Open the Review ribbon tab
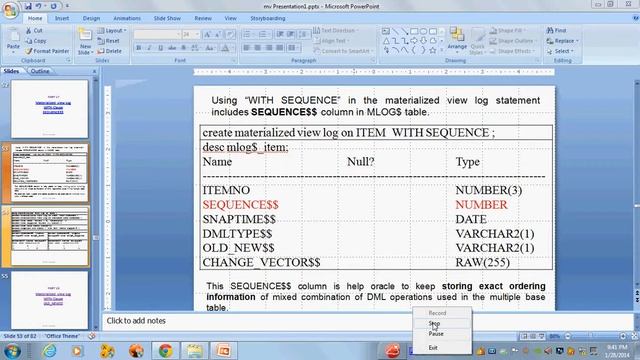 point(203,18)
